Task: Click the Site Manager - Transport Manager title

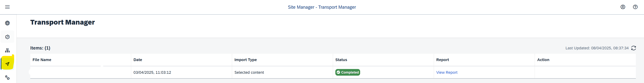Action: pyautogui.click(x=322, y=7)
